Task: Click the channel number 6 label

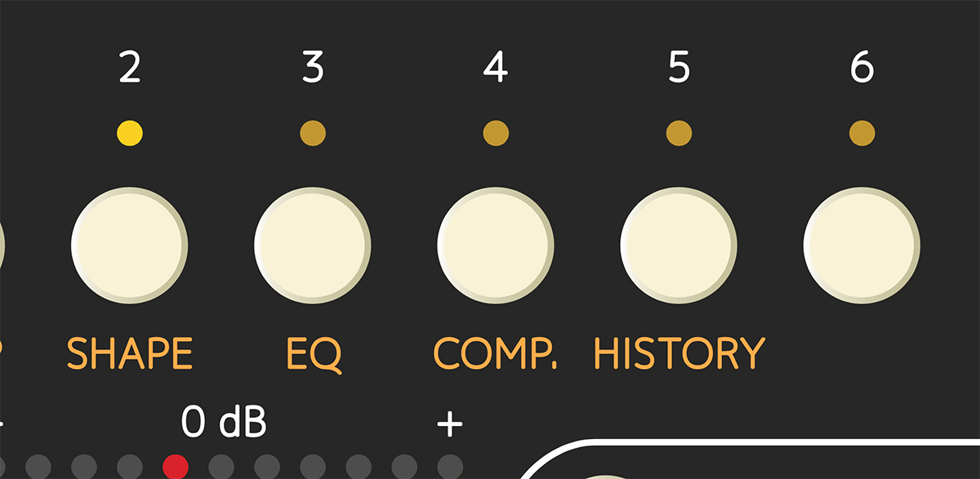Action: 862,68
